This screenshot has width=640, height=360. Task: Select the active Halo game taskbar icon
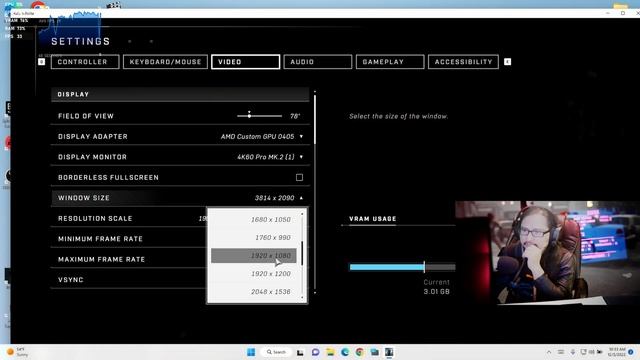pos(389,352)
